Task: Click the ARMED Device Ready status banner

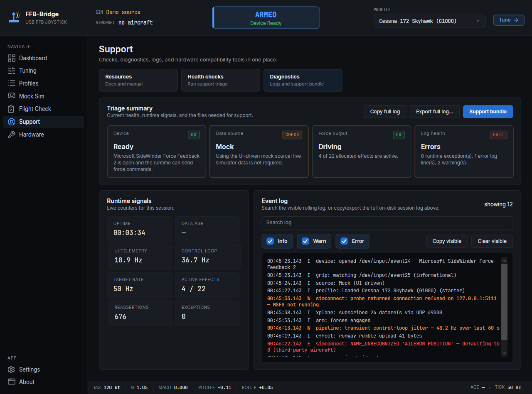Action: tap(266, 17)
